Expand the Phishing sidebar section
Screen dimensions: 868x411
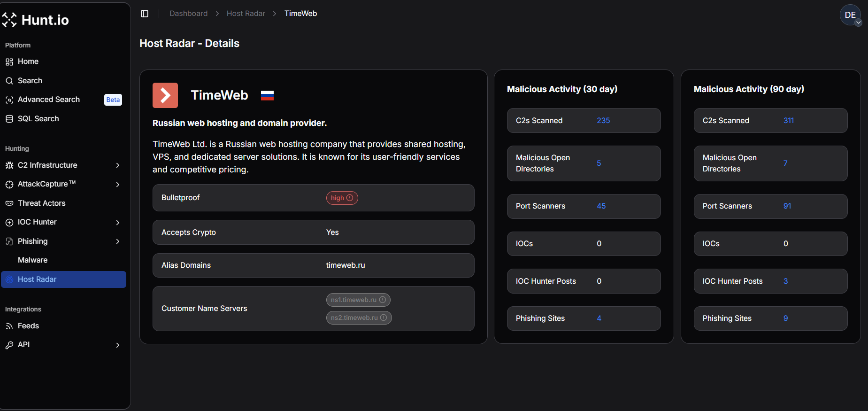118,241
